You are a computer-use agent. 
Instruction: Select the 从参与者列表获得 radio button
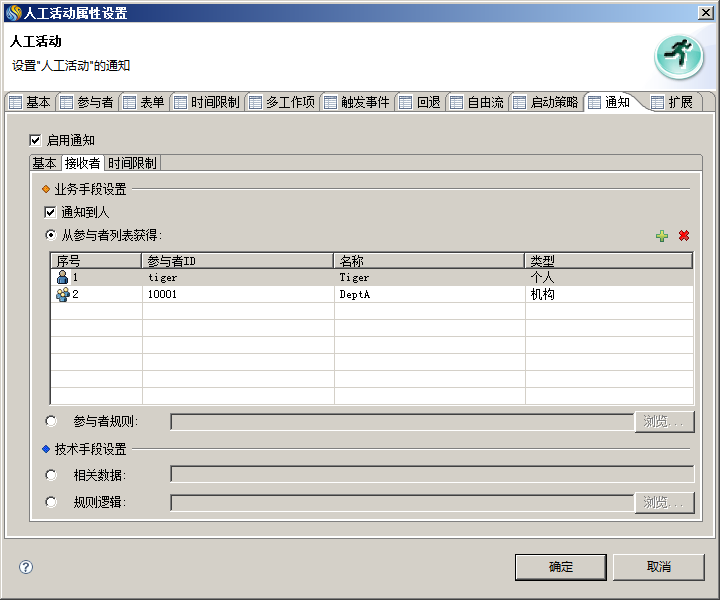[x=51, y=235]
